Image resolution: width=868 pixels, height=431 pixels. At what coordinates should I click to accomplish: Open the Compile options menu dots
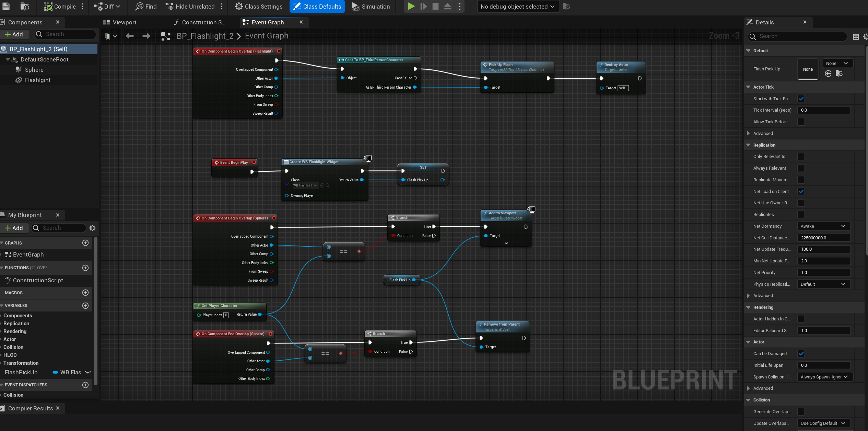coord(83,7)
